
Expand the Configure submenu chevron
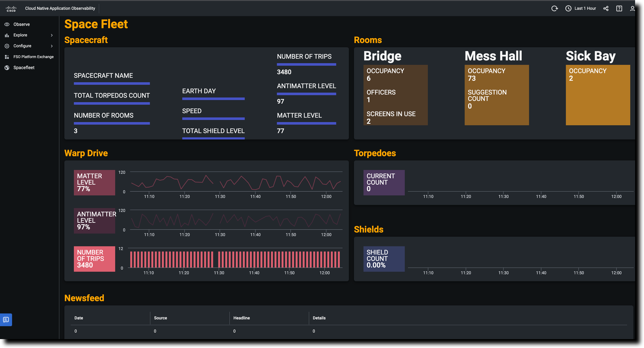[52, 46]
